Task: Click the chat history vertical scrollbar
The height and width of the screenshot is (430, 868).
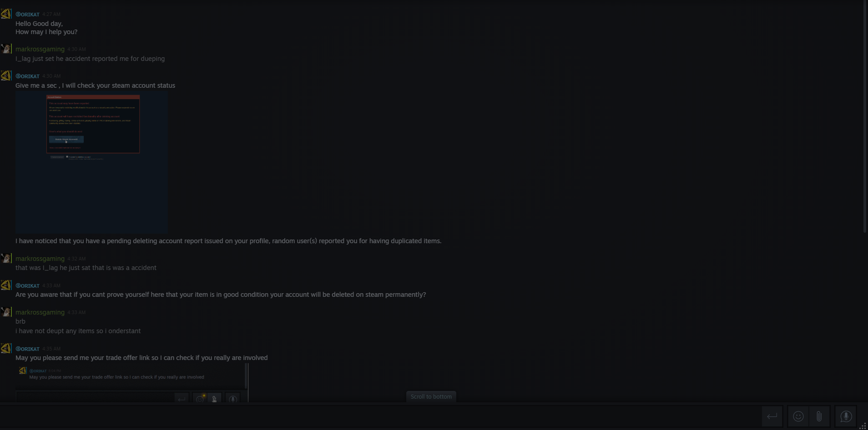Action: click(865, 117)
